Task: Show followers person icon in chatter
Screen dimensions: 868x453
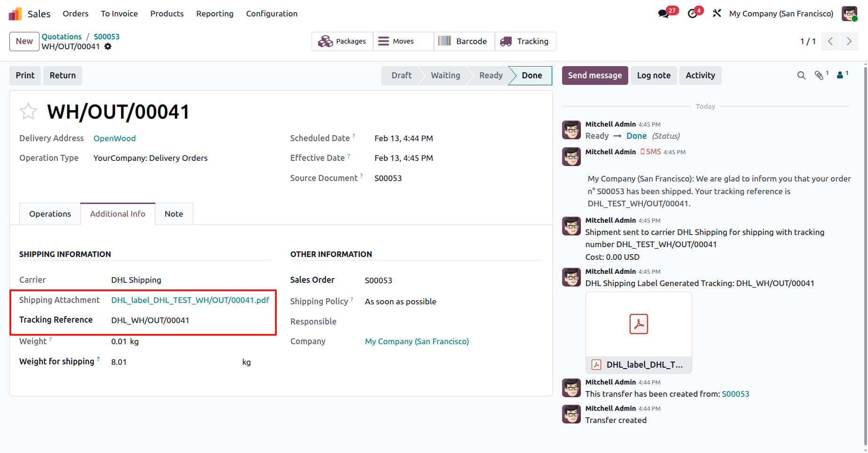Action: tap(840, 75)
